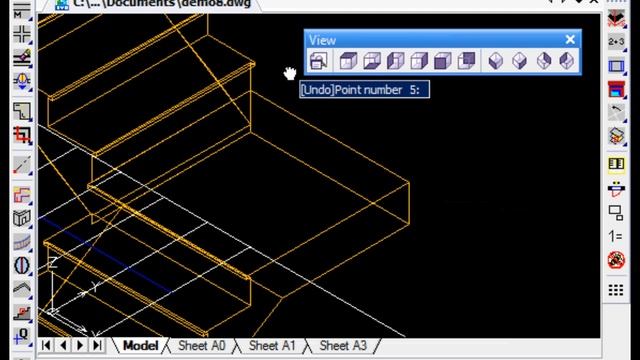640x360 pixels.
Task: Open the yellow book library icon
Action: coord(616,164)
